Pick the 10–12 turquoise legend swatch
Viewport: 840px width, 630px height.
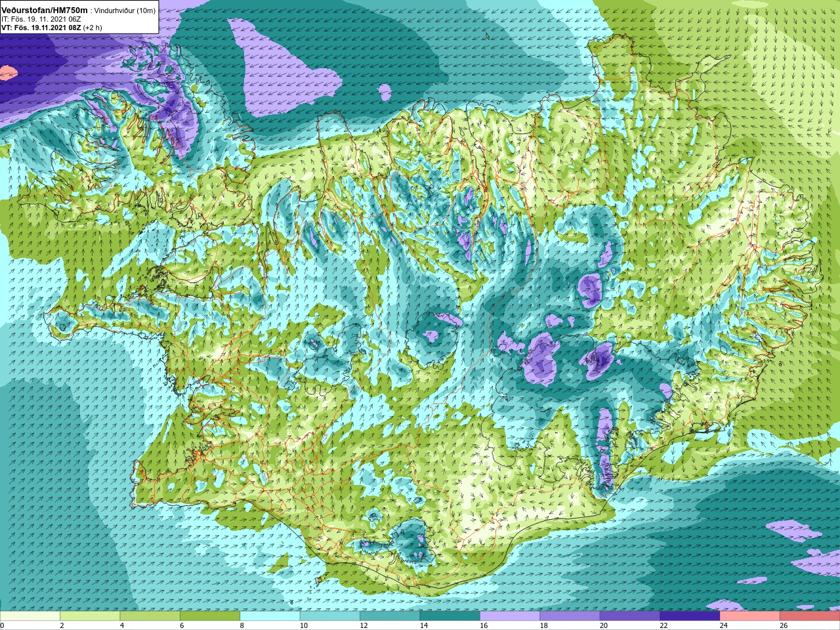pyautogui.click(x=330, y=616)
